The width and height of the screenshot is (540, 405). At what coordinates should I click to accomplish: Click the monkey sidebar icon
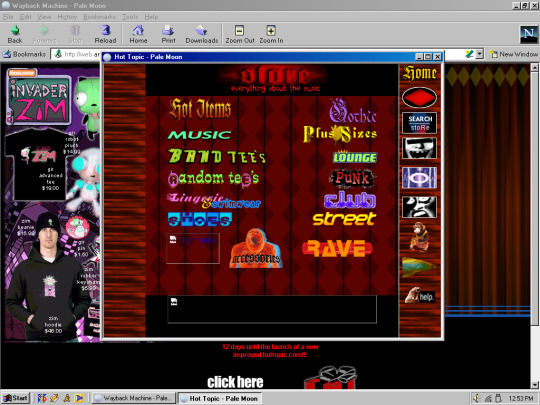tap(419, 237)
